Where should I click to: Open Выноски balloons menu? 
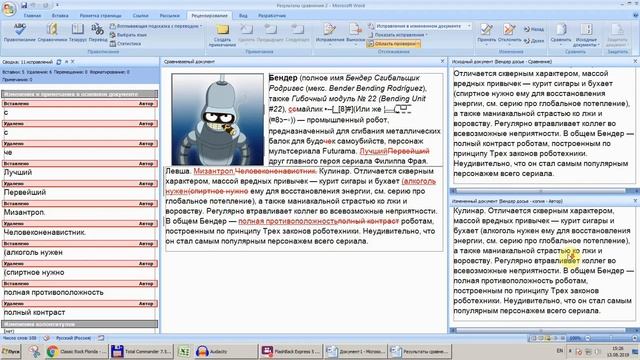point(356,33)
